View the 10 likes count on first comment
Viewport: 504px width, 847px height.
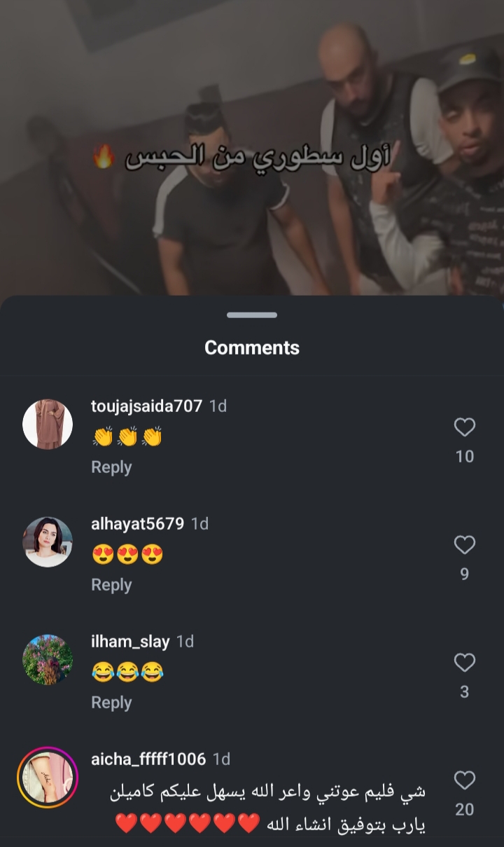(465, 457)
